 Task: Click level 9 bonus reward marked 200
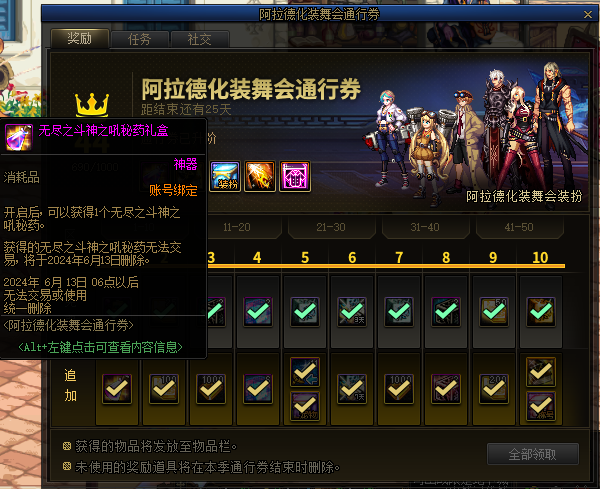pos(493,389)
